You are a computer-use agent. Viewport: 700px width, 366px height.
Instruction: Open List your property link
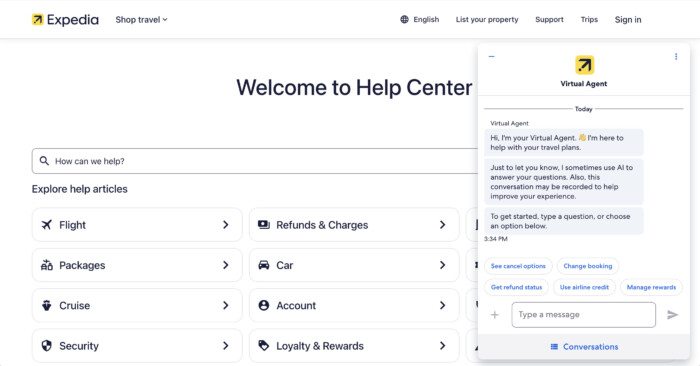tap(487, 20)
